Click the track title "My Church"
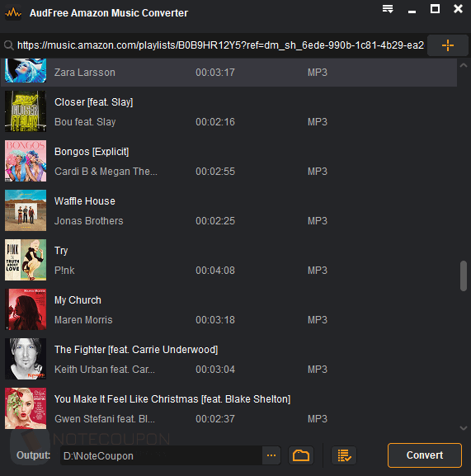The image size is (471, 476). [x=78, y=300]
